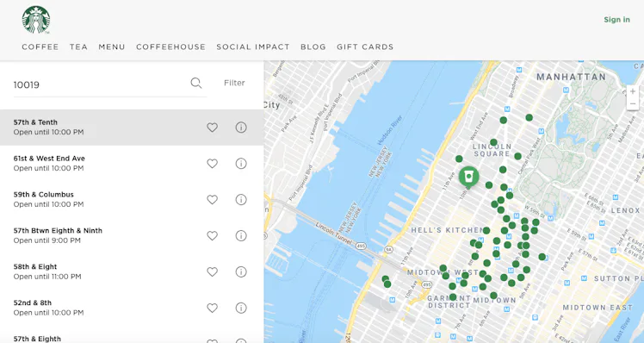Visit the Blog page

point(313,47)
